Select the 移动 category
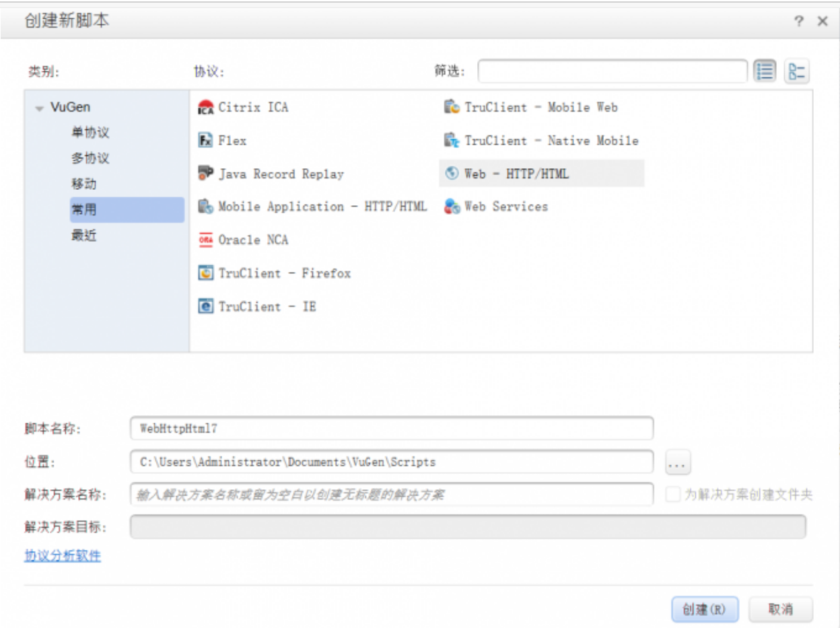840x628 pixels. pos(84,184)
